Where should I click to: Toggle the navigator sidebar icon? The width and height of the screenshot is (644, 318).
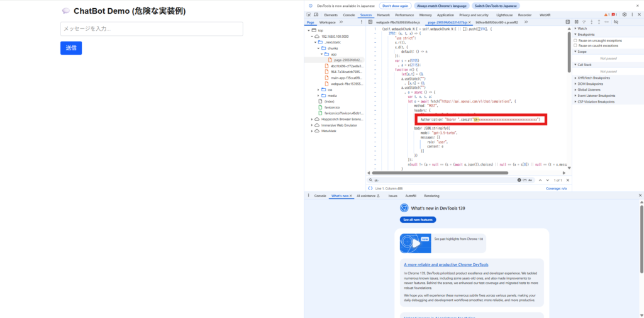(370, 22)
